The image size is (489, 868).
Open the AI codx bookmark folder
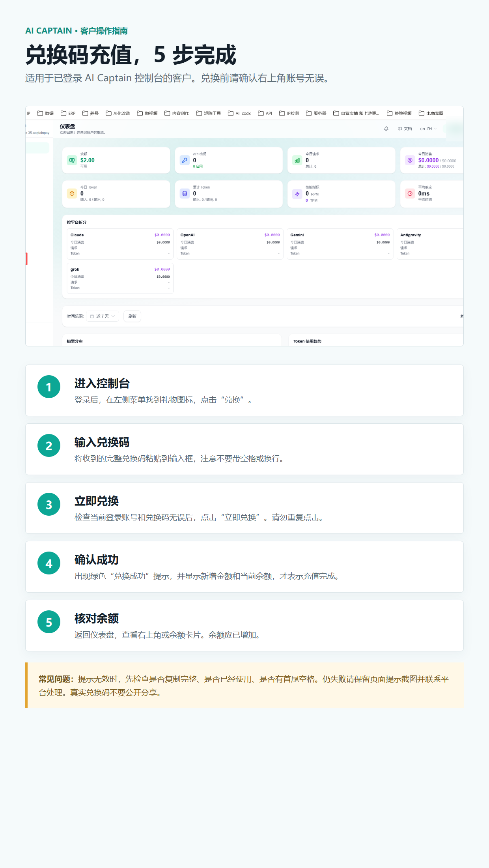(x=239, y=113)
